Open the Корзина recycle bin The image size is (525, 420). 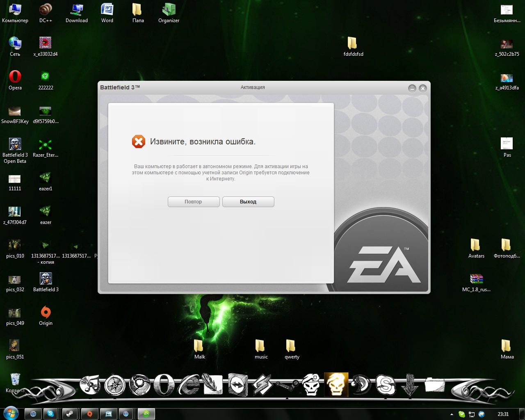click(x=15, y=382)
